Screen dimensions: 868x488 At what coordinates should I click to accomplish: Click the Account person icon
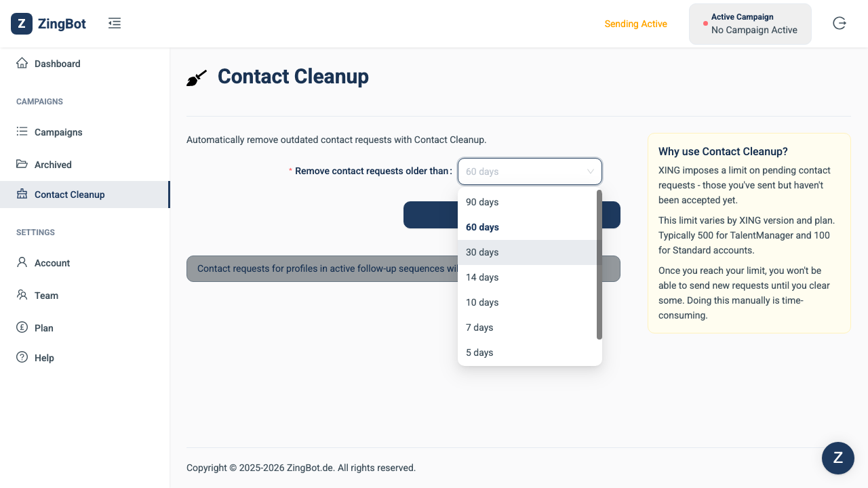tap(22, 262)
